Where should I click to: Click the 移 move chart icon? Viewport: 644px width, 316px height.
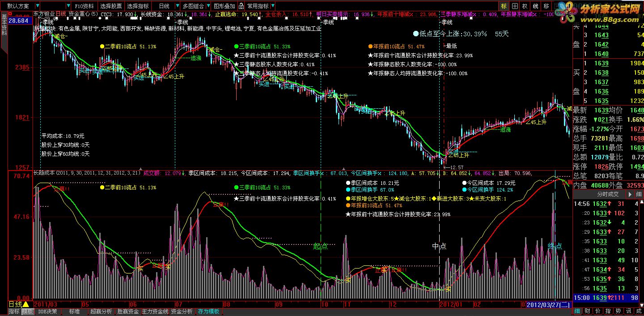546,6
